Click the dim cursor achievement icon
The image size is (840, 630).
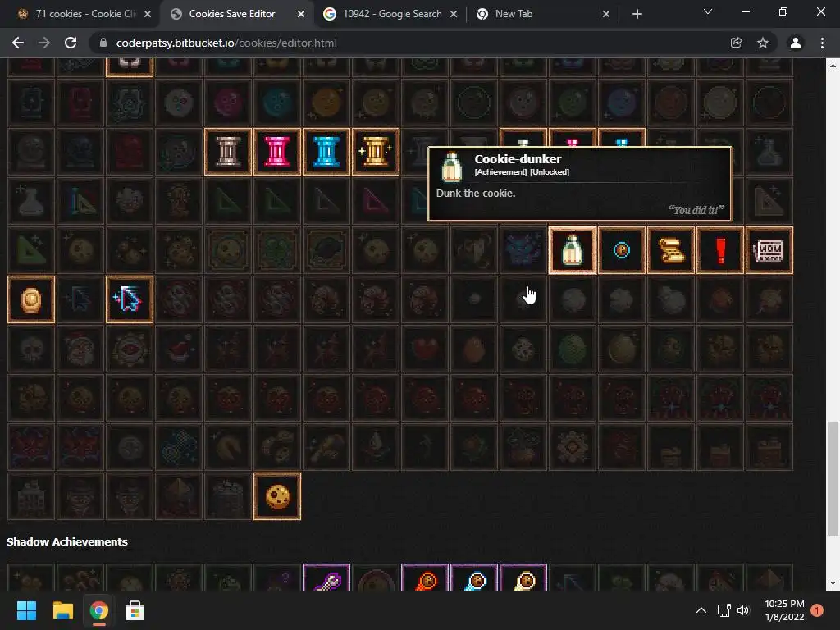click(x=80, y=299)
